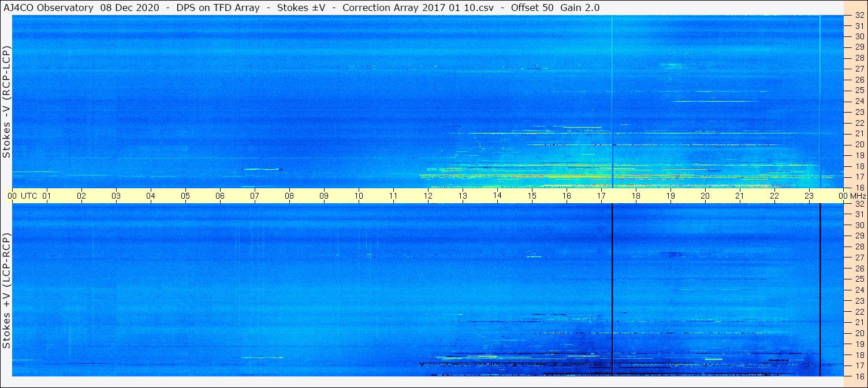Click the 'Stokes ±V' text in title
The image size is (868, 388).
click(301, 8)
